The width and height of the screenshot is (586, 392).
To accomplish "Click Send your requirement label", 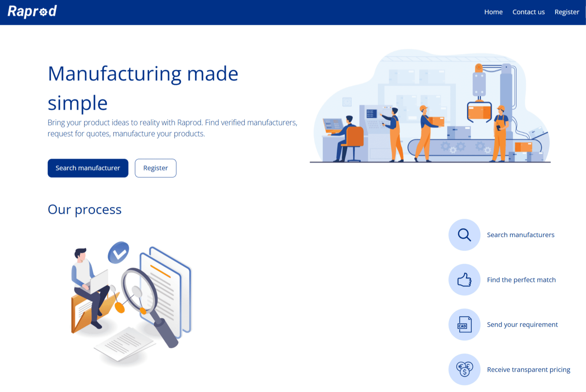I will [x=522, y=325].
